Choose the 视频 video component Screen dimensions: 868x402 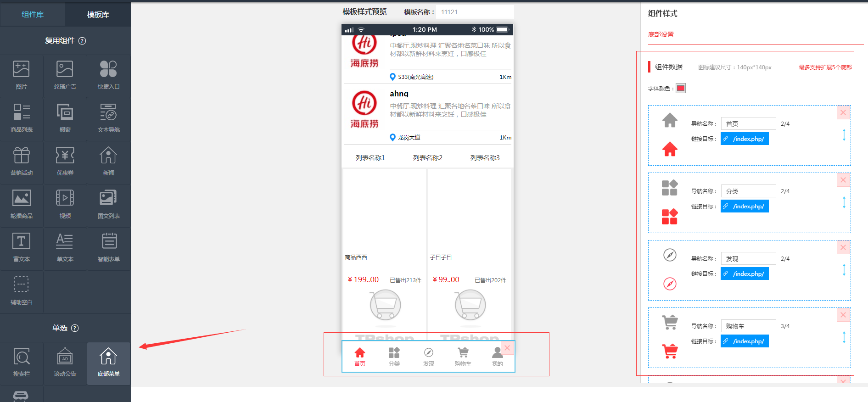[x=65, y=205]
